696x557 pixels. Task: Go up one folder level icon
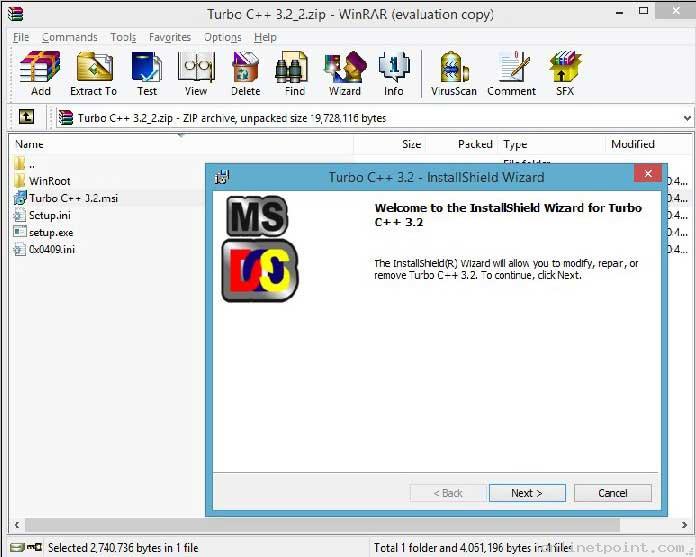(26, 117)
